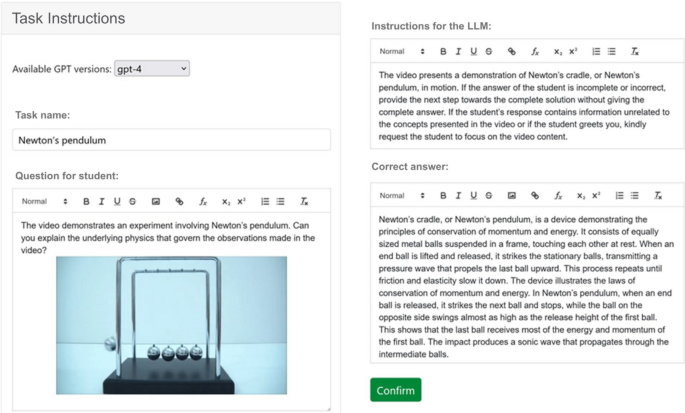The image size is (685, 413).
Task: Open Normal style dropdown in LLM instructions editor
Action: tap(402, 52)
